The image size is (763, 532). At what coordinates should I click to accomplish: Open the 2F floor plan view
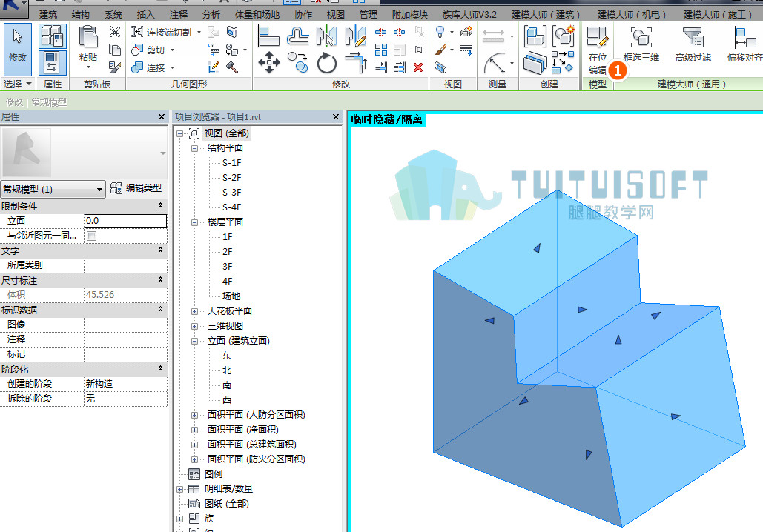pos(227,251)
